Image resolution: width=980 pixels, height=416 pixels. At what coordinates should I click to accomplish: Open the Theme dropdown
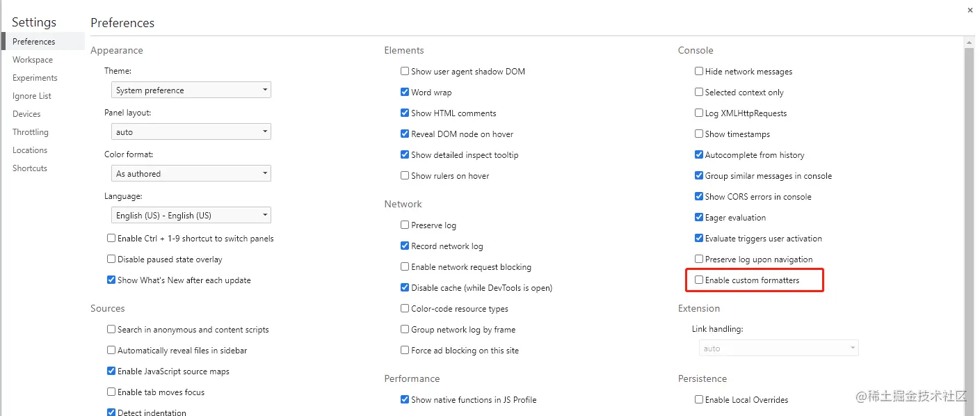pos(191,90)
